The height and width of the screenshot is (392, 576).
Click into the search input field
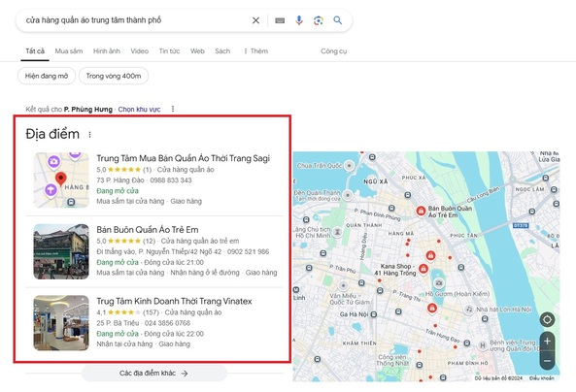136,20
